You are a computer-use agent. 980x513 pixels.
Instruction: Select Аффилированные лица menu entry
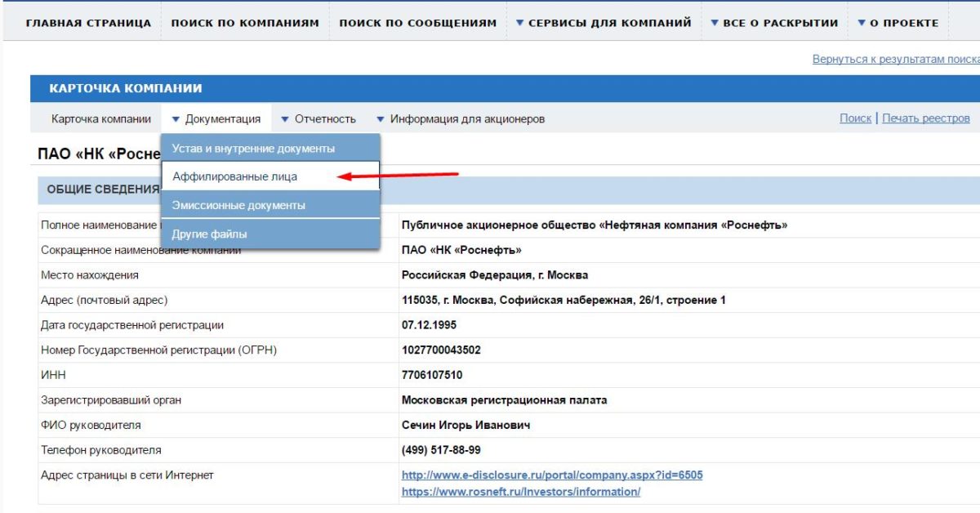point(271,176)
